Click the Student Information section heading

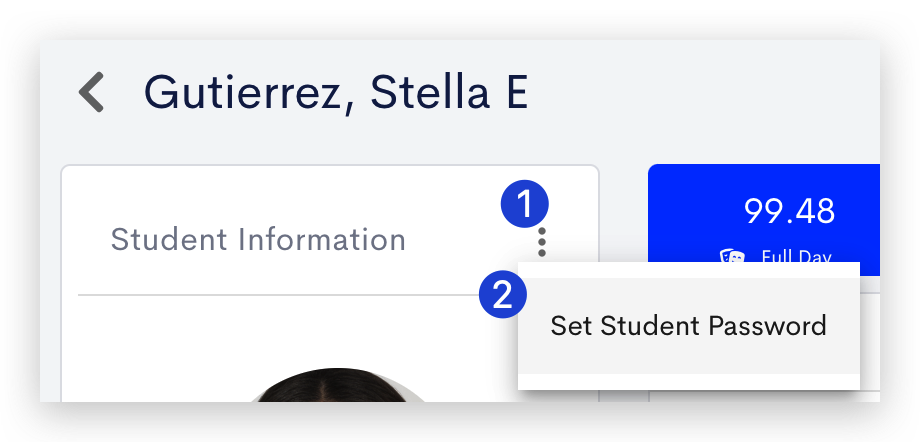tap(258, 239)
